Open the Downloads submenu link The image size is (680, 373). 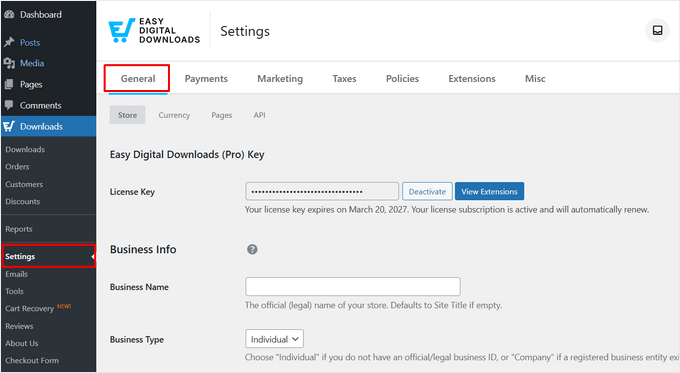(25, 149)
